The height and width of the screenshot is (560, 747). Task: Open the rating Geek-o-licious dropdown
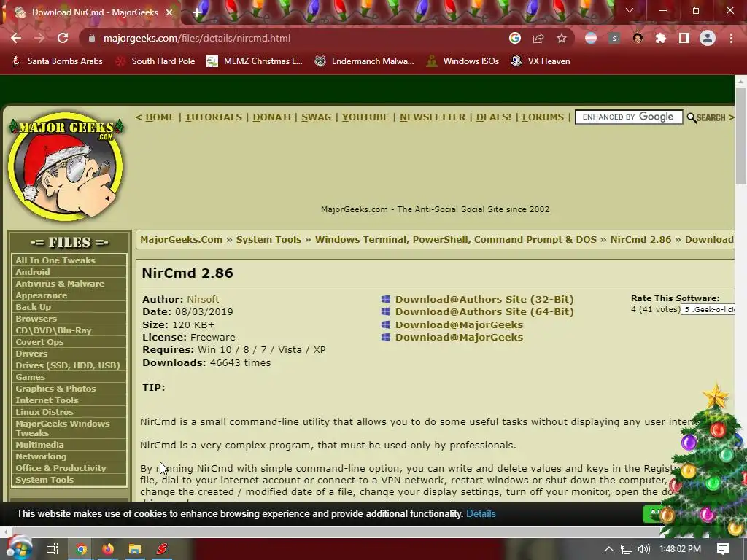click(x=708, y=309)
